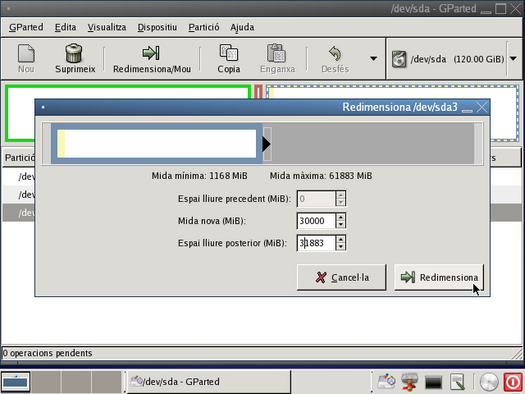Click the network connection icon in taskbar
The height and width of the screenshot is (394, 525).
pos(409,382)
